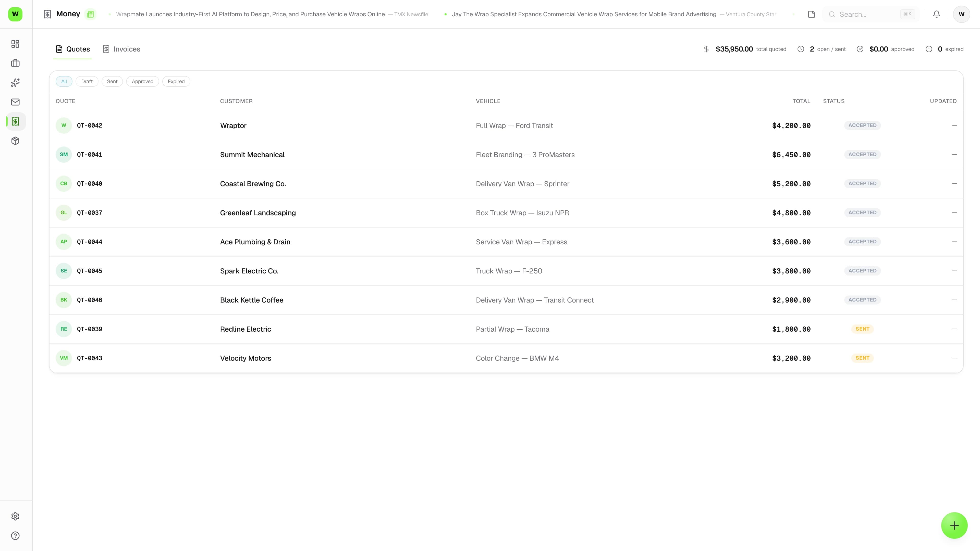Filter quotes by Approved

tap(143, 81)
